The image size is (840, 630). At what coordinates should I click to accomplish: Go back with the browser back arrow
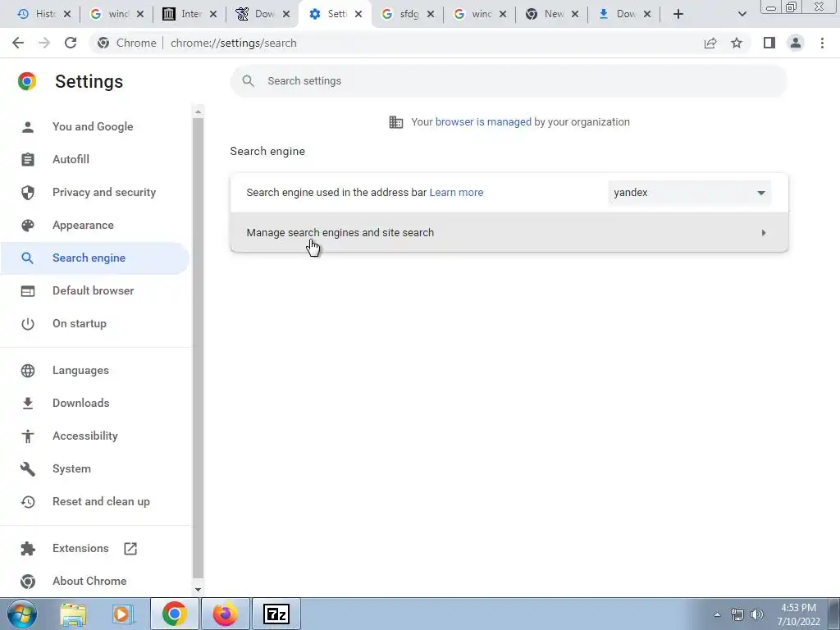(18, 43)
